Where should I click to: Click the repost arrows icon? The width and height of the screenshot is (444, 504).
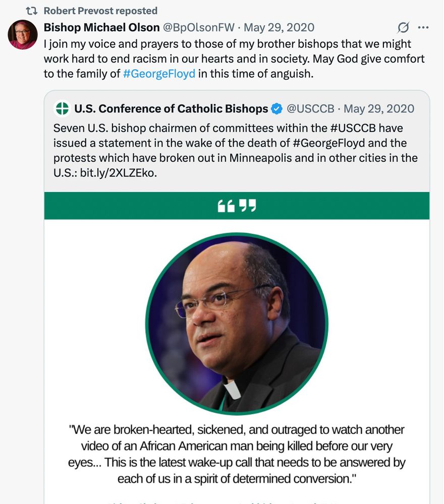31,11
